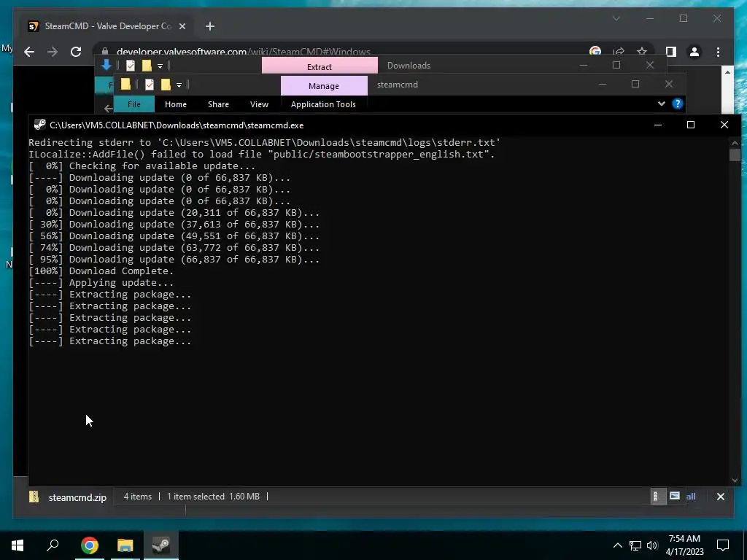Viewport: 747px width, 560px height.
Task: Switch Explorer to large icons view
Action: tap(675, 496)
